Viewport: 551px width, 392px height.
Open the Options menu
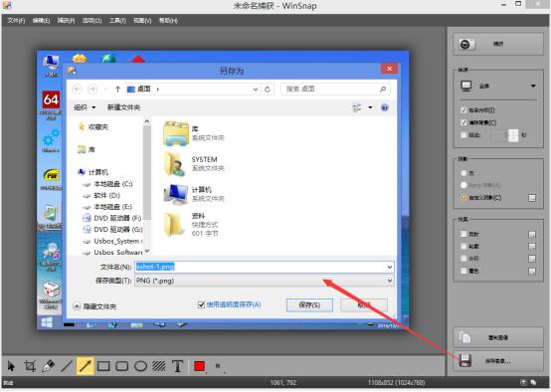point(92,21)
